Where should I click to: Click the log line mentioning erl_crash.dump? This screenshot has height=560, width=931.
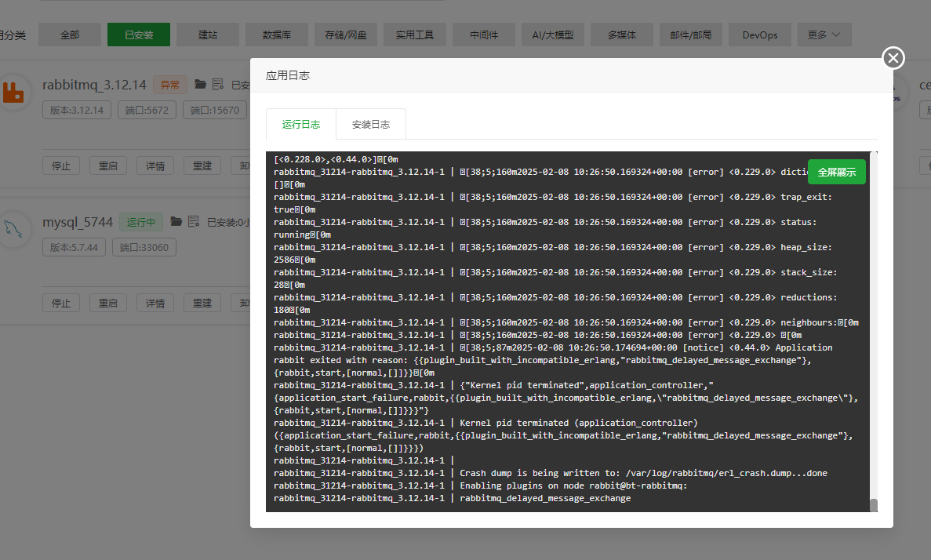click(551, 473)
